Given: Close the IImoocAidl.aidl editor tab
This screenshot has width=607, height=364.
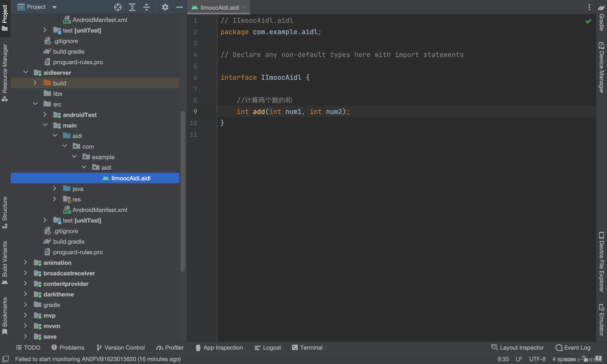Looking at the screenshot, I should [244, 7].
